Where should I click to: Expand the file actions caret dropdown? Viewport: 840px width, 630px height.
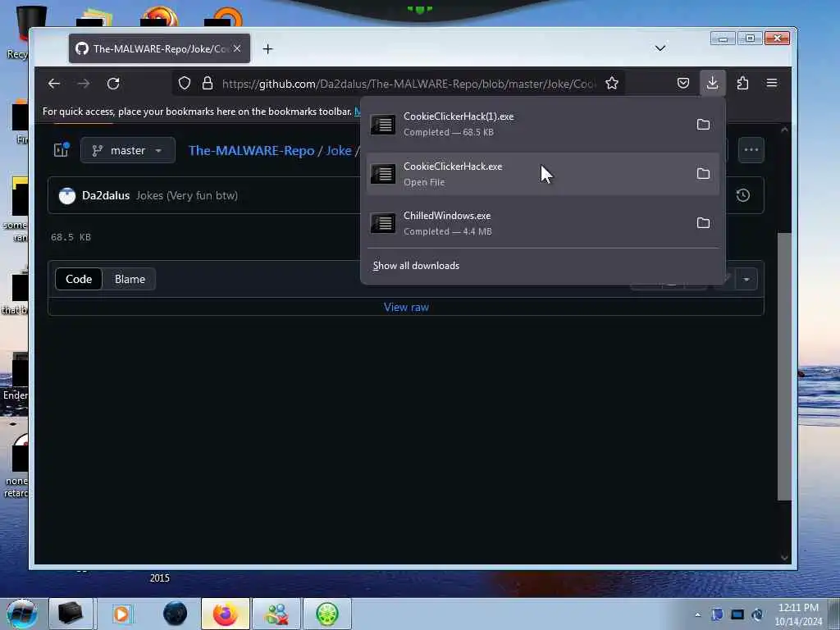pyautogui.click(x=746, y=279)
